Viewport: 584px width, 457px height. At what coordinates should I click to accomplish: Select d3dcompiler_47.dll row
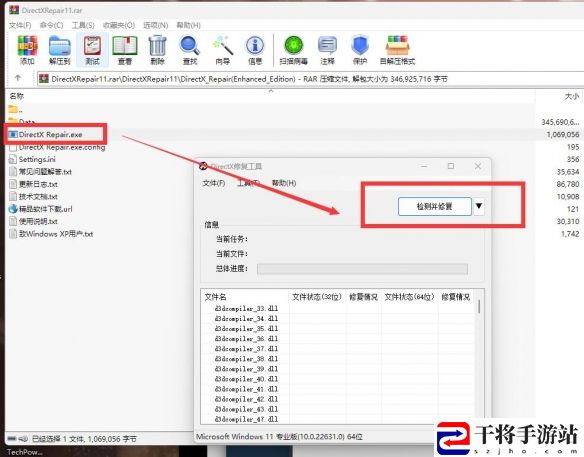pos(246,419)
